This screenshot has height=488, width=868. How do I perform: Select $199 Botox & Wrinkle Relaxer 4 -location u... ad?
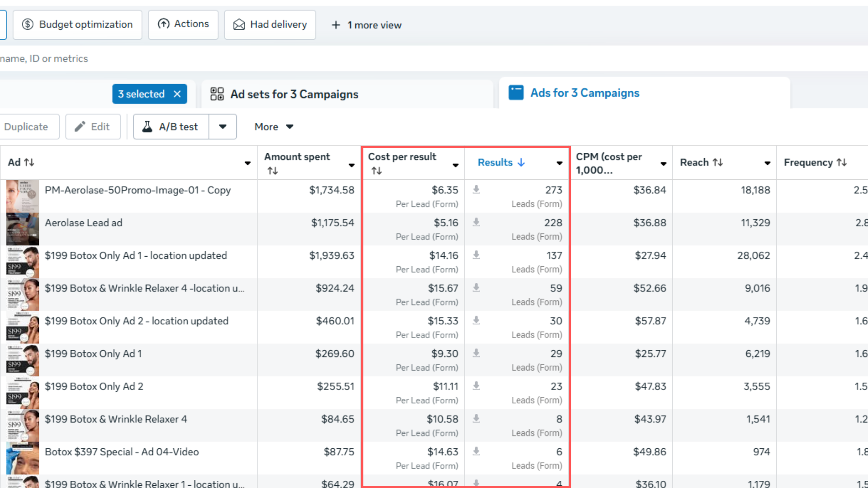[145, 288]
